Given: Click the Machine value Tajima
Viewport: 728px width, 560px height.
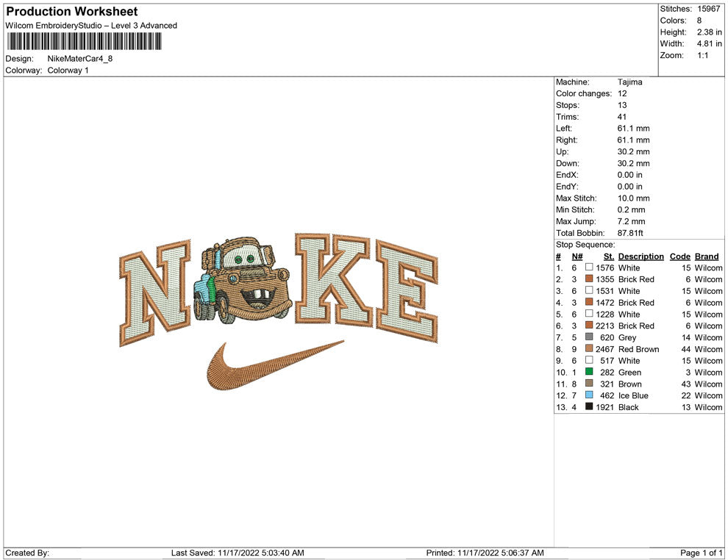Looking at the screenshot, I should click(x=630, y=82).
